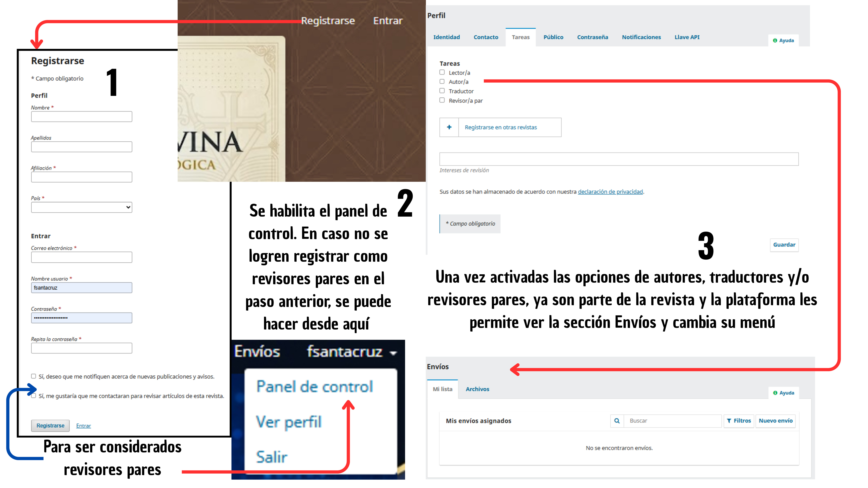The width and height of the screenshot is (868, 488).
Task: Expand the País dropdown
Action: (x=82, y=207)
